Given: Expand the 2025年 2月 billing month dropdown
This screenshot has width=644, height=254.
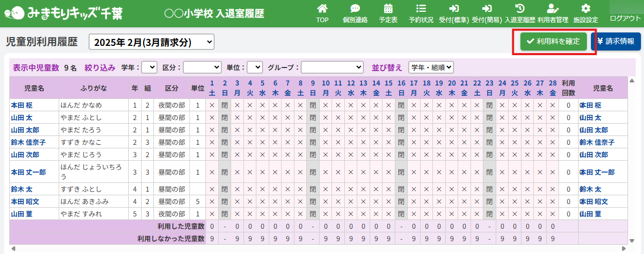Looking at the screenshot, I should [151, 42].
